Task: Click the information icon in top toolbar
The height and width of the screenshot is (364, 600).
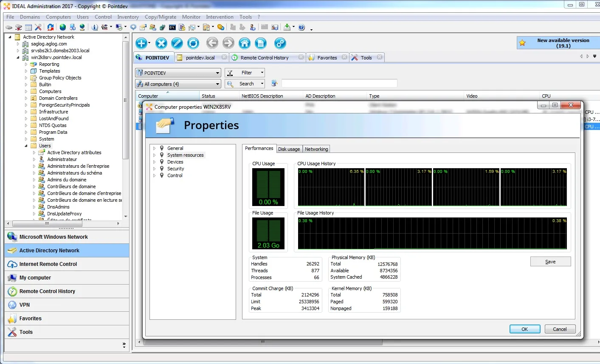Action: [x=95, y=27]
